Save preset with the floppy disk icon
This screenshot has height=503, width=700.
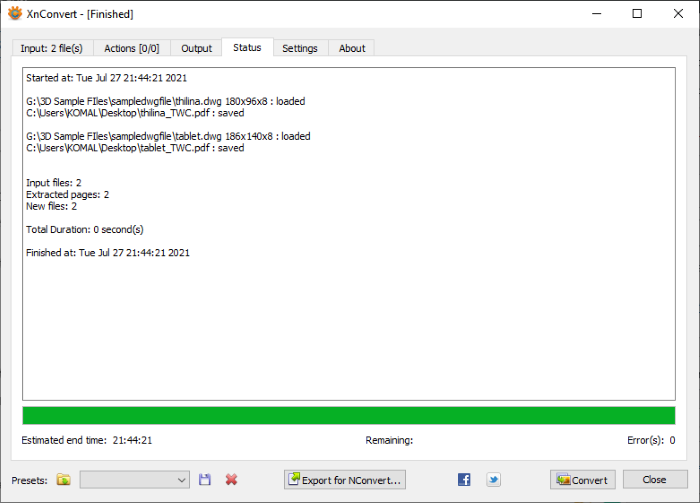point(205,480)
